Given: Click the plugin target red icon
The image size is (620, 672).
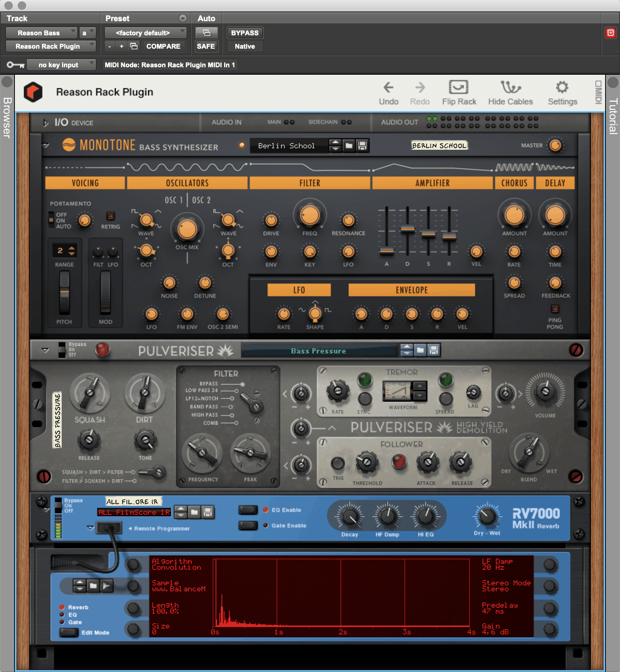Looking at the screenshot, I should (x=610, y=33).
